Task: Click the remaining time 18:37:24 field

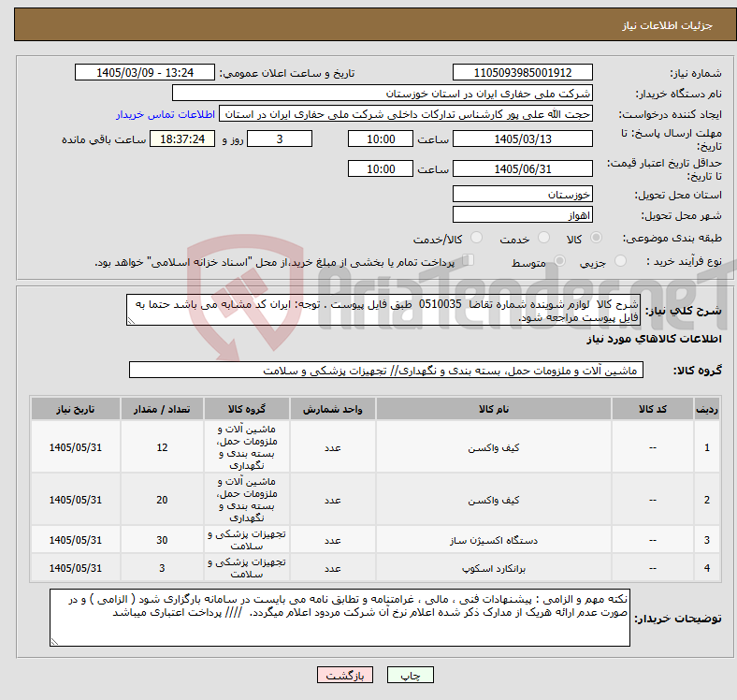Action: (182, 139)
